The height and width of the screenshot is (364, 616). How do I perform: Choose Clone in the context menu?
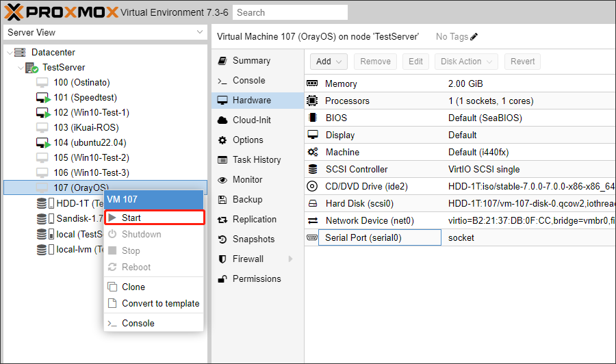tap(153, 287)
